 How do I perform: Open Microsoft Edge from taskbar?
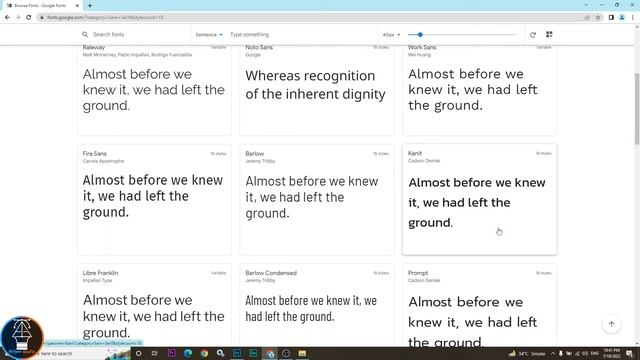pos(188,353)
